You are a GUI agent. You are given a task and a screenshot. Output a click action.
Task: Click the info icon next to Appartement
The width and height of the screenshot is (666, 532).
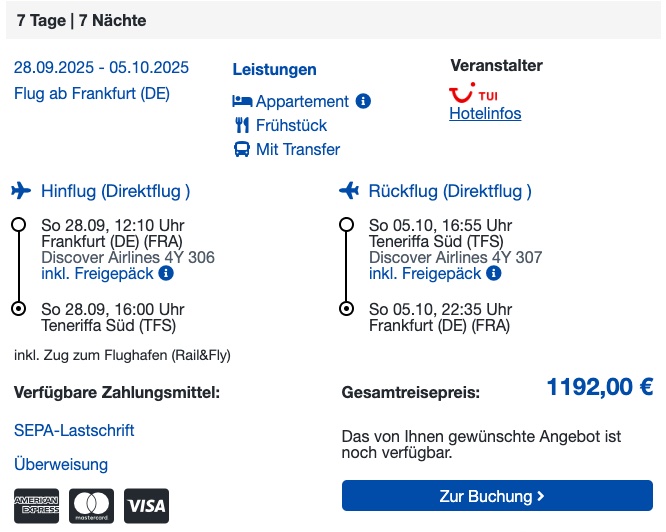[x=363, y=101]
